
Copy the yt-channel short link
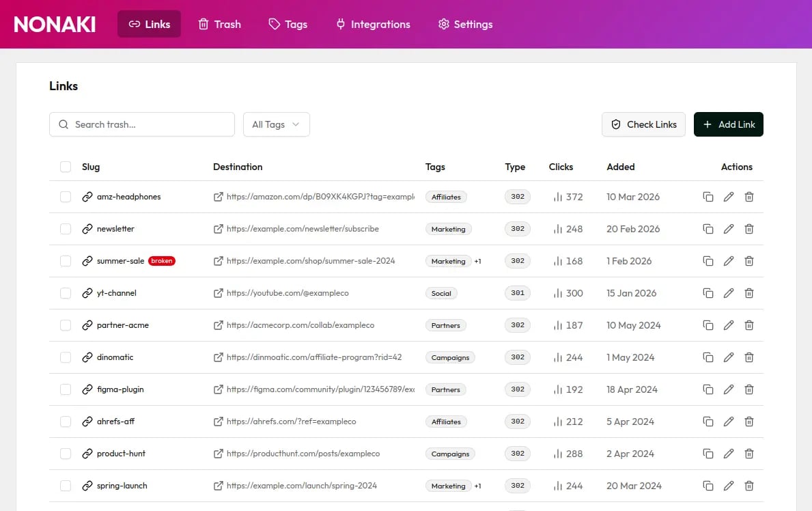click(x=708, y=293)
